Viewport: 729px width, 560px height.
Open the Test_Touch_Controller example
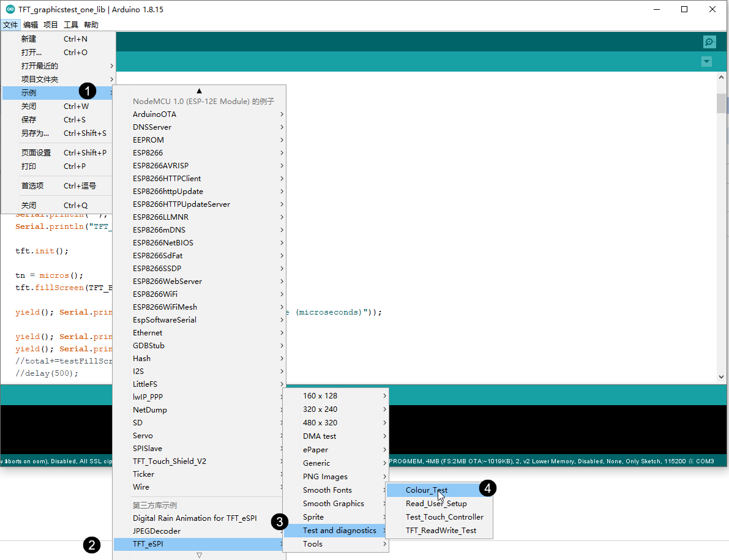[x=439, y=517]
